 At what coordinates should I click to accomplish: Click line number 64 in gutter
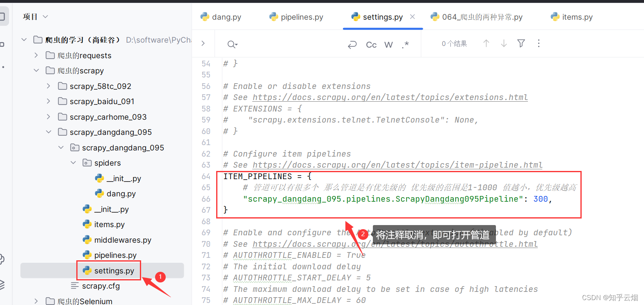pyautogui.click(x=206, y=176)
